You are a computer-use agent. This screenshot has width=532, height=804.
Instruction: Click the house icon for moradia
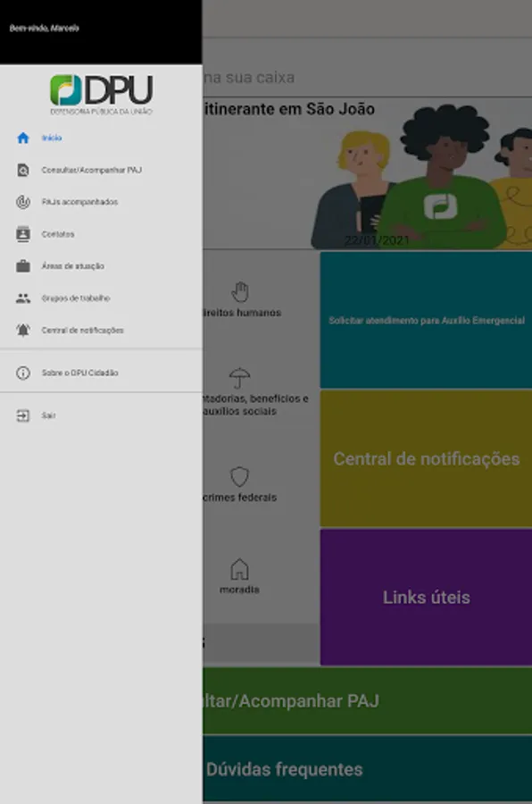coord(239,570)
